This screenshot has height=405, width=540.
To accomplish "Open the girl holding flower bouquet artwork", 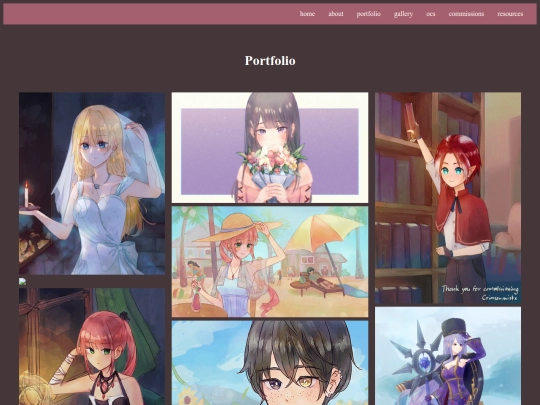I will pos(270,147).
